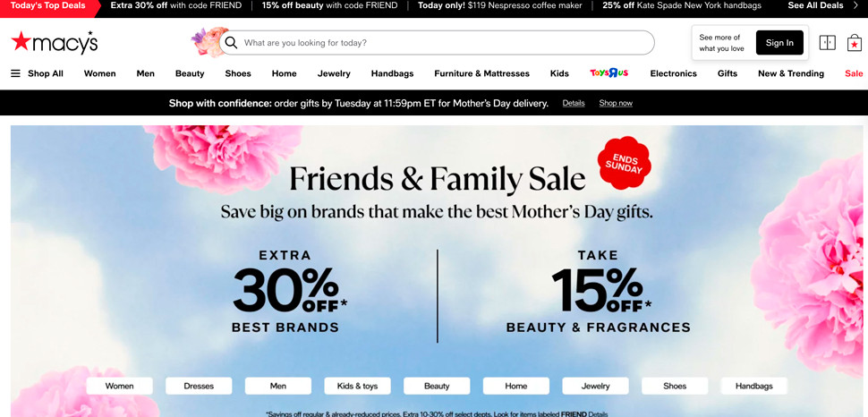The height and width of the screenshot is (417, 868).
Task: Click the Toys R Us logo
Action: coord(608,73)
